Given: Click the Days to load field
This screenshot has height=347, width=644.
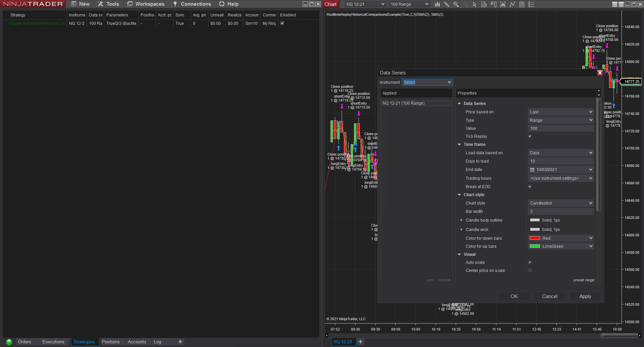Looking at the screenshot, I should point(561,161).
